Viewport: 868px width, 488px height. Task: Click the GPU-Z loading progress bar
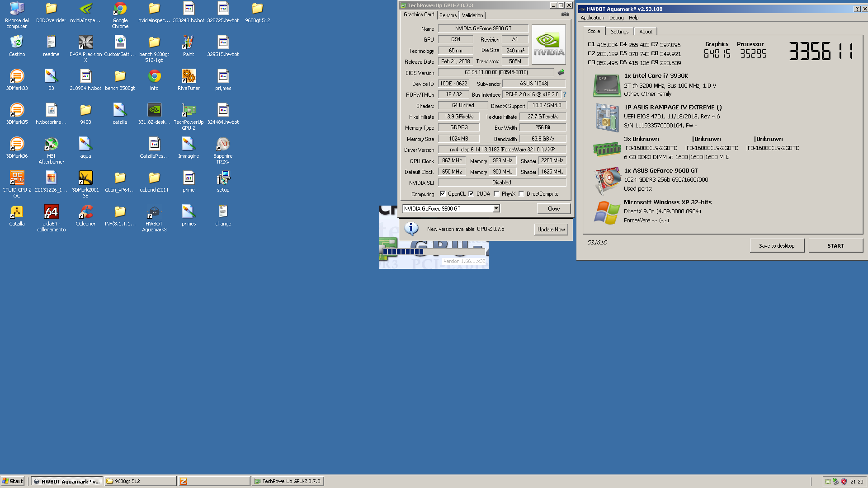[x=434, y=252]
